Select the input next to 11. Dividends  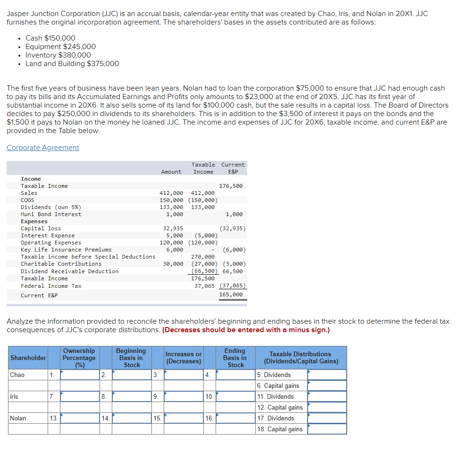327,396
